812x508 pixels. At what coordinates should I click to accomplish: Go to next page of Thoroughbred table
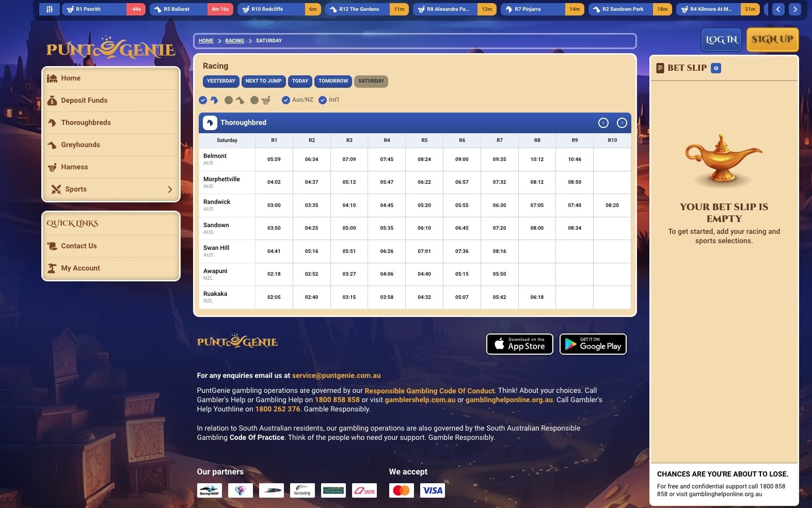(x=622, y=123)
